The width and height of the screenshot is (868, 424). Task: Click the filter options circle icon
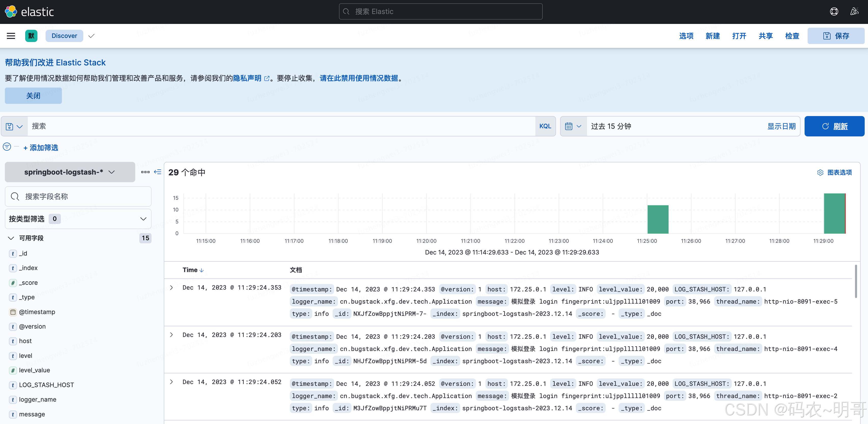click(7, 147)
